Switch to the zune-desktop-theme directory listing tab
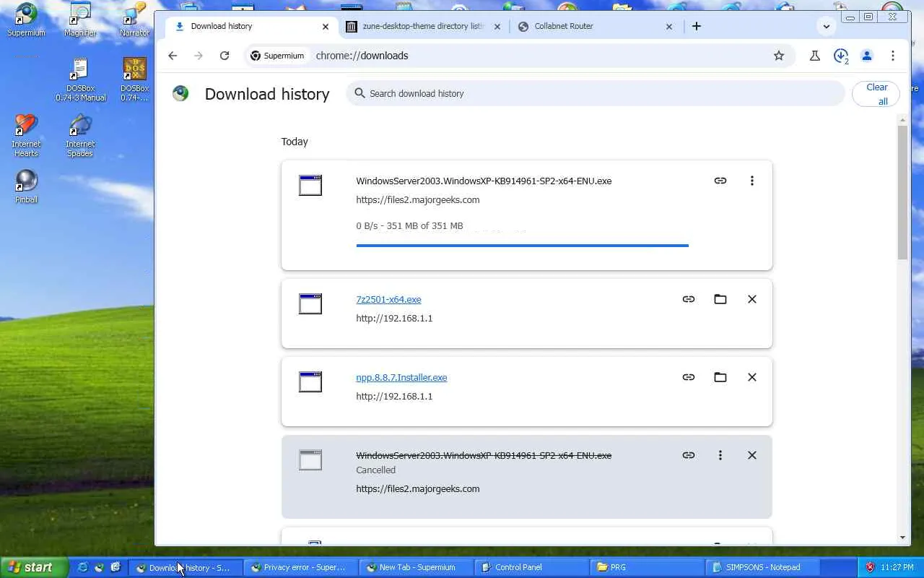Image resolution: width=924 pixels, height=578 pixels. click(x=423, y=26)
